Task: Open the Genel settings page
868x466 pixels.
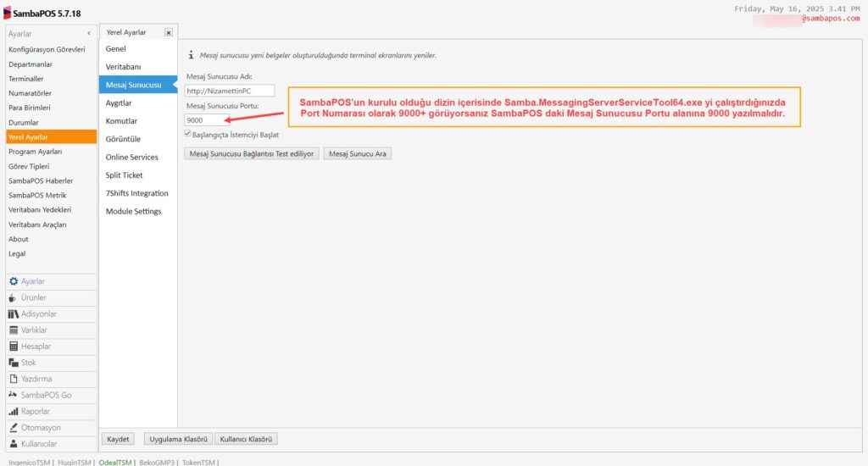Action: (x=138, y=48)
